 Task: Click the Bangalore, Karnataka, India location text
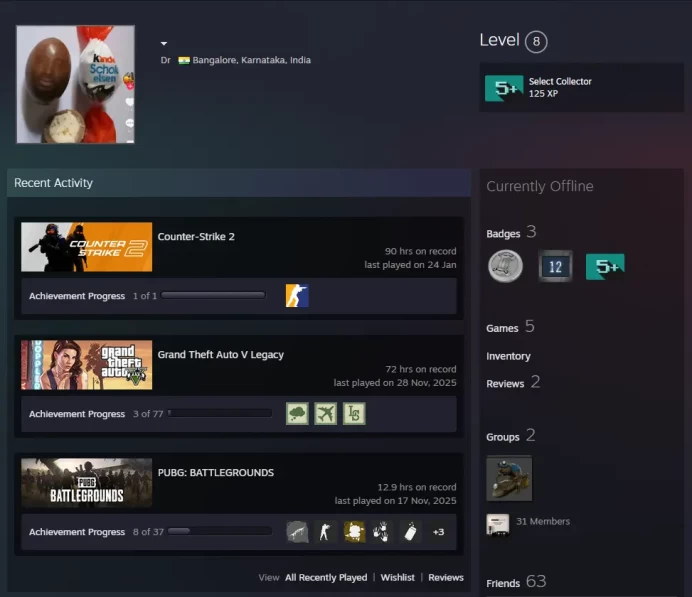click(x=252, y=60)
